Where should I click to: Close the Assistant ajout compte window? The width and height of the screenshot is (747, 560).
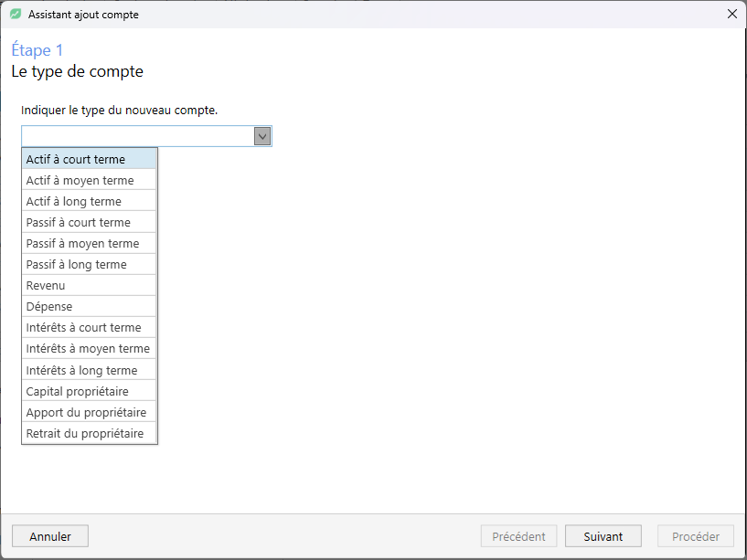732,15
